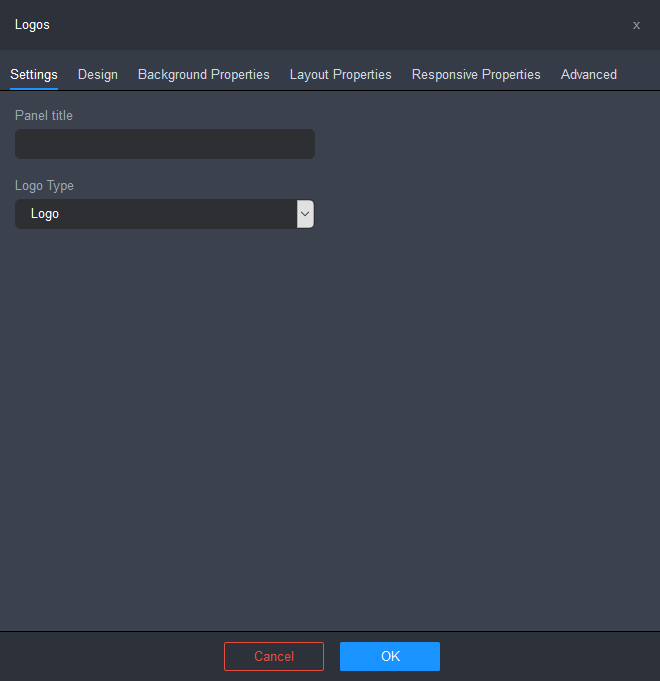
Task: Focus the Panel title text field
Action: click(x=165, y=144)
